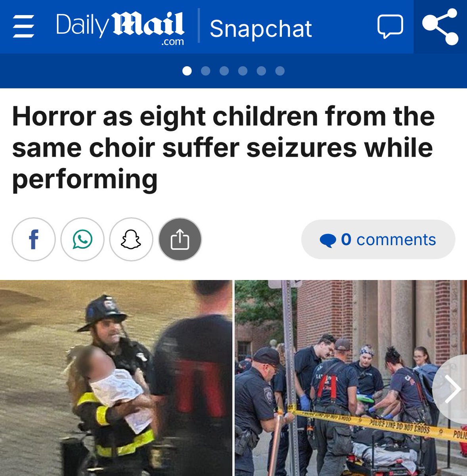Select the third carousel dot

click(x=224, y=71)
